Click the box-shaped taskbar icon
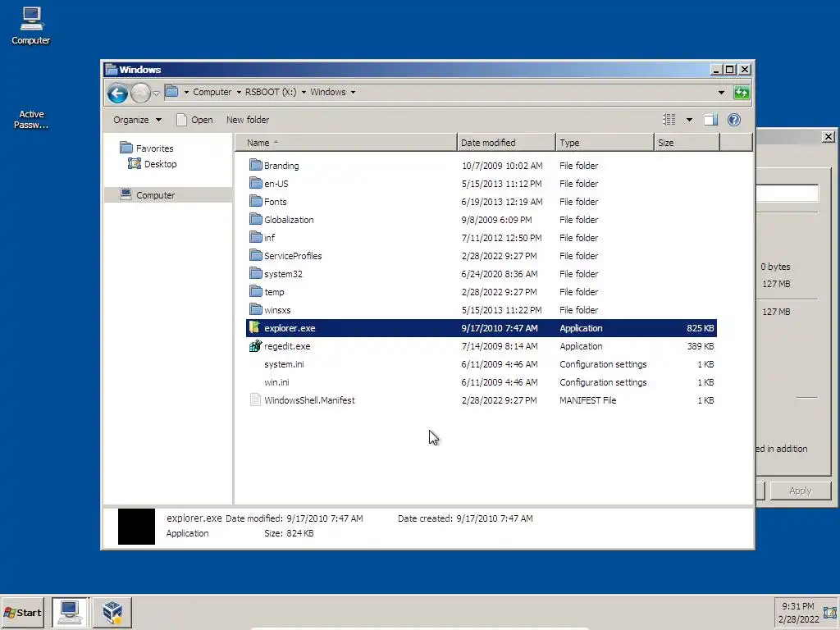 coord(112,613)
